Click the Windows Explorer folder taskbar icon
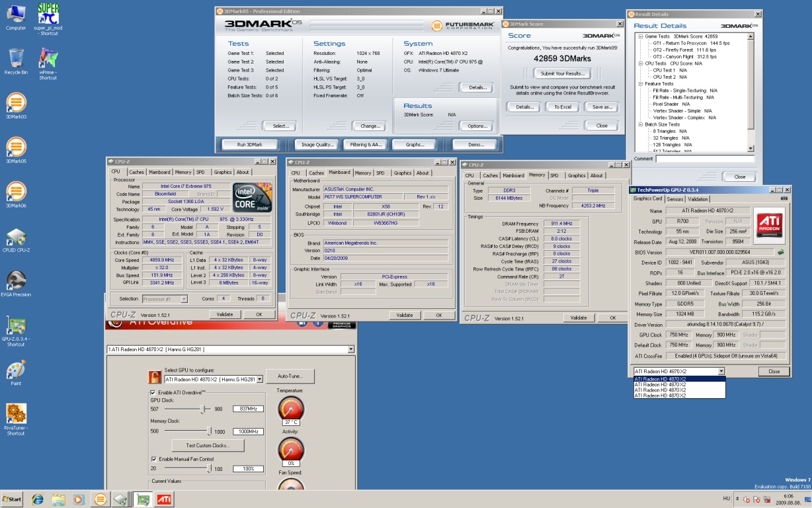 58,499
